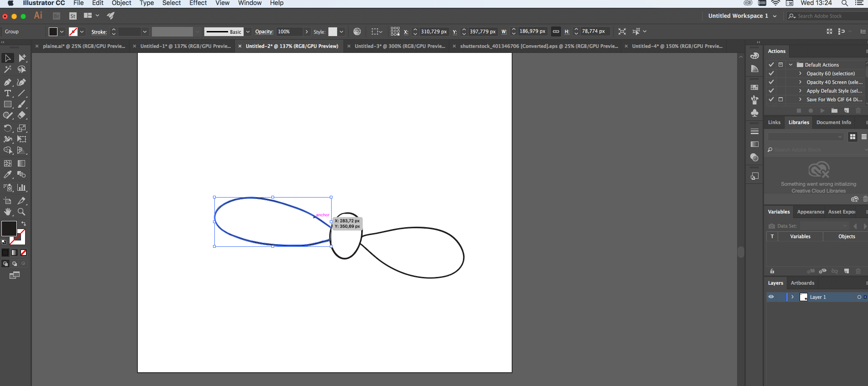
Task: Switch to the Artboards panel tab
Action: (802, 283)
